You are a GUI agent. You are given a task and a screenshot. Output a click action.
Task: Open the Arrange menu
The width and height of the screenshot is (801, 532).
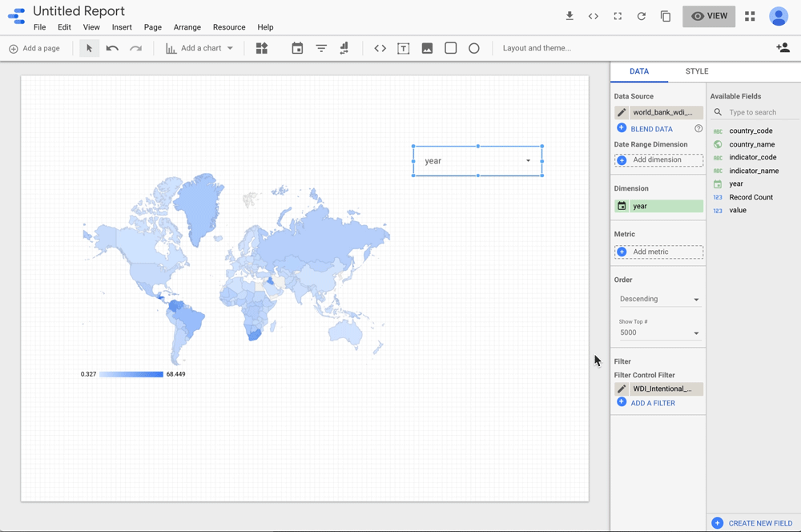coord(187,27)
